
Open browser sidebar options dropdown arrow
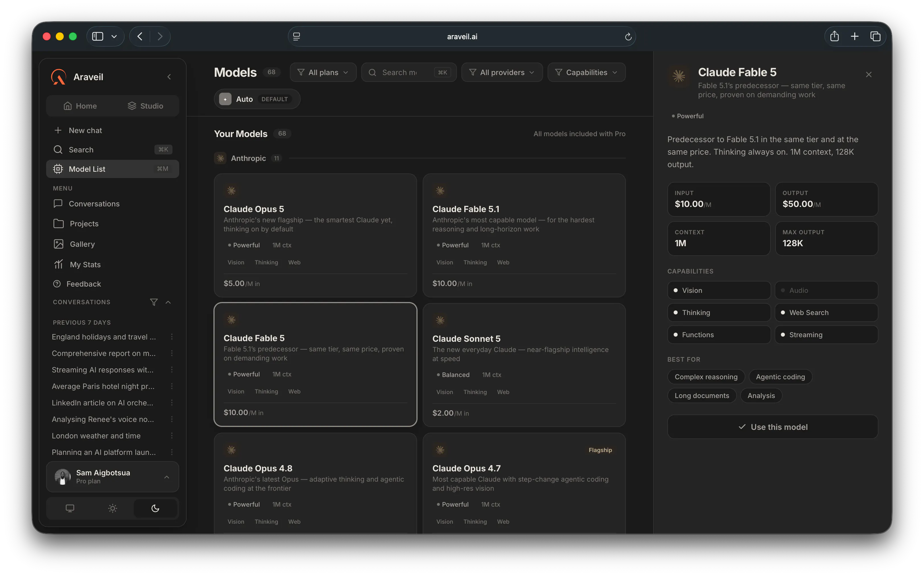tap(114, 37)
